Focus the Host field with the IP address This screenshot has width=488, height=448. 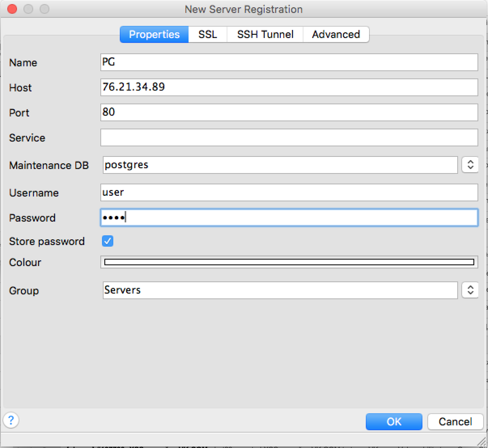click(x=289, y=87)
